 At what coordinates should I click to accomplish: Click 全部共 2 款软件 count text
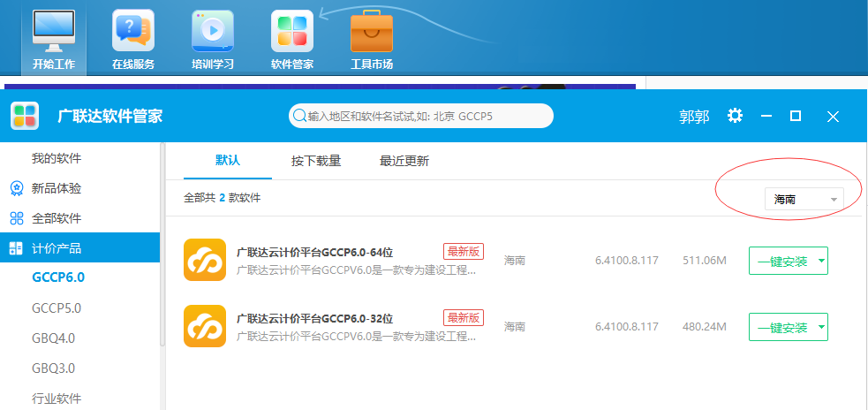point(222,198)
